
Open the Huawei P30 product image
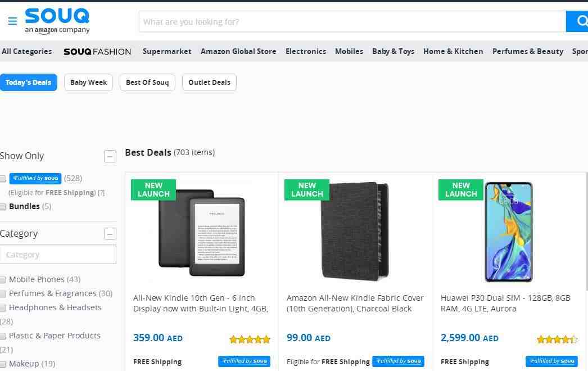(x=509, y=232)
